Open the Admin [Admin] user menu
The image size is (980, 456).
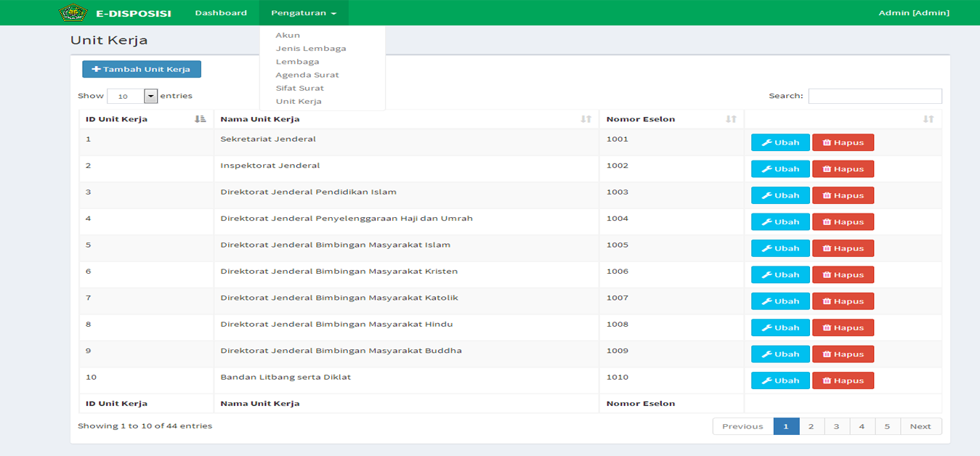(x=913, y=13)
